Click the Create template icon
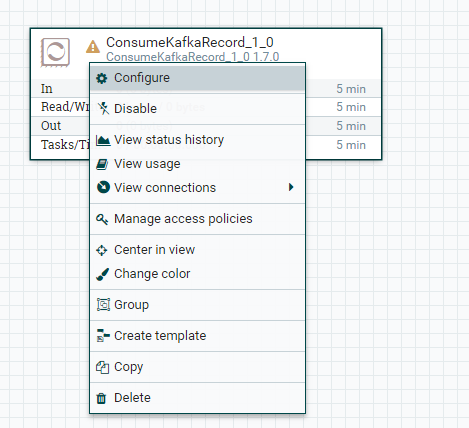The height and width of the screenshot is (428, 469). 103,336
